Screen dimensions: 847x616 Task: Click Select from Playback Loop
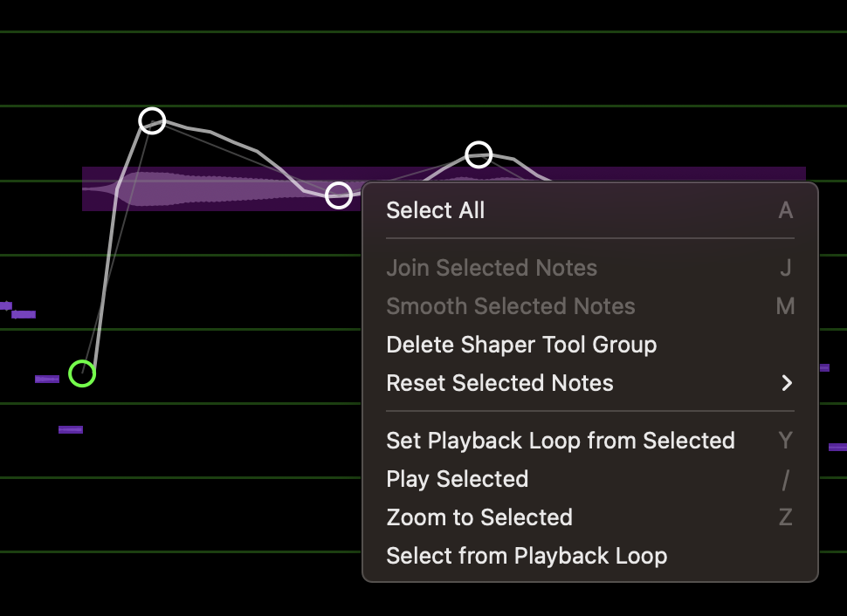[527, 556]
